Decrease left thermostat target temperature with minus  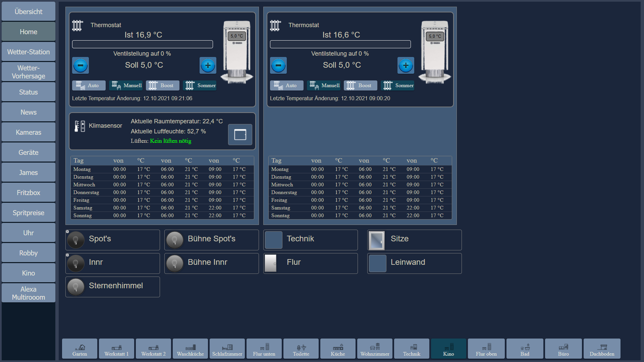point(80,65)
